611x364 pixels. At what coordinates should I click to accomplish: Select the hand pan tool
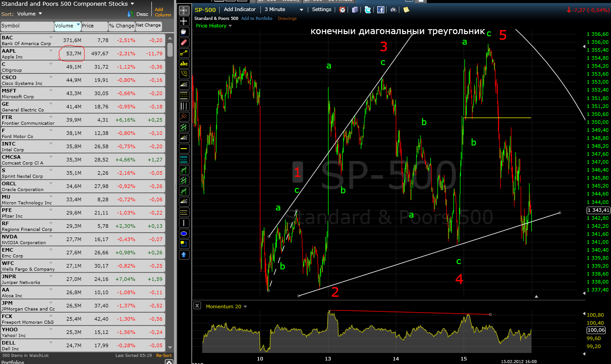[x=184, y=31]
